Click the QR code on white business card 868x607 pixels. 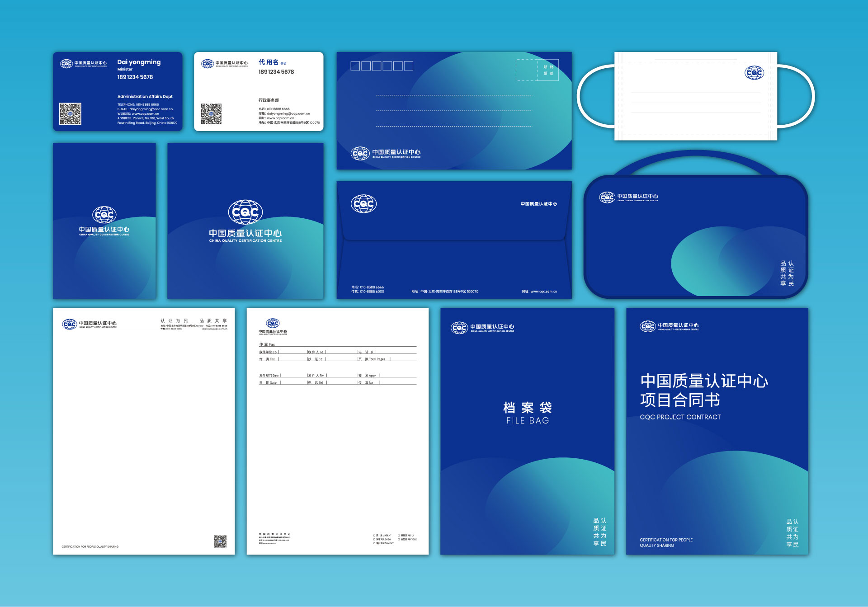211,114
